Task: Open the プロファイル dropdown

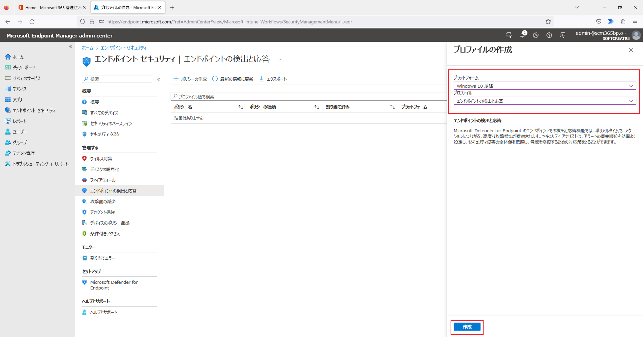Action: [545, 101]
